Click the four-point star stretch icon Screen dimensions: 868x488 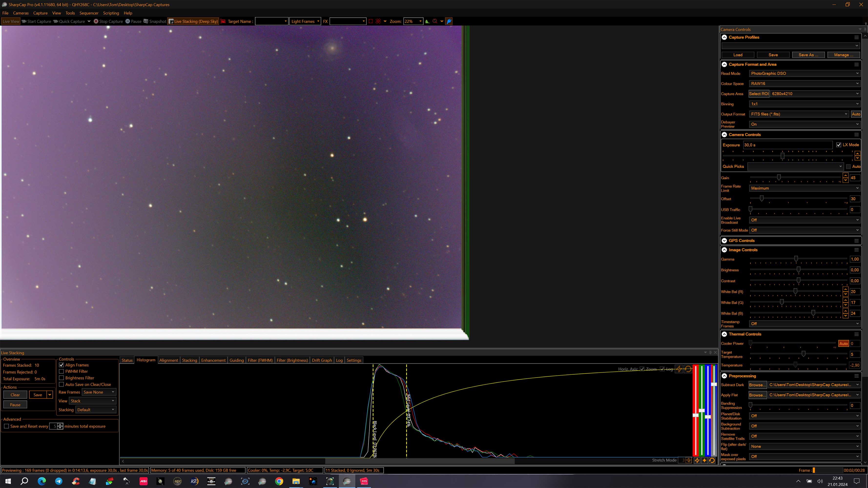pyautogui.click(x=704, y=460)
